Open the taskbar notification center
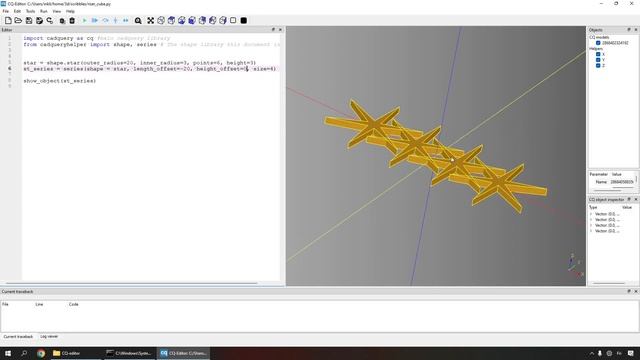 631,353
